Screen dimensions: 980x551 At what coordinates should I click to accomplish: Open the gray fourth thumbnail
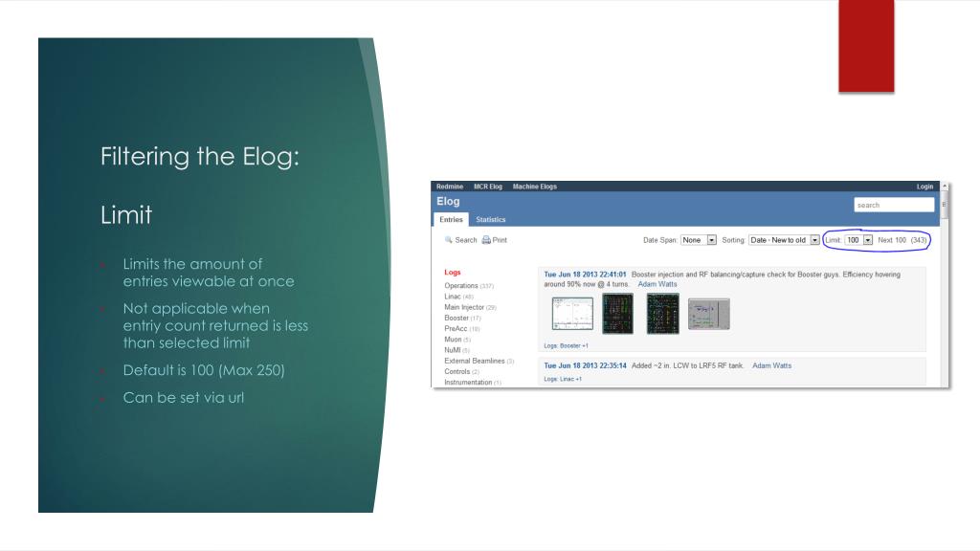pyautogui.click(x=709, y=314)
